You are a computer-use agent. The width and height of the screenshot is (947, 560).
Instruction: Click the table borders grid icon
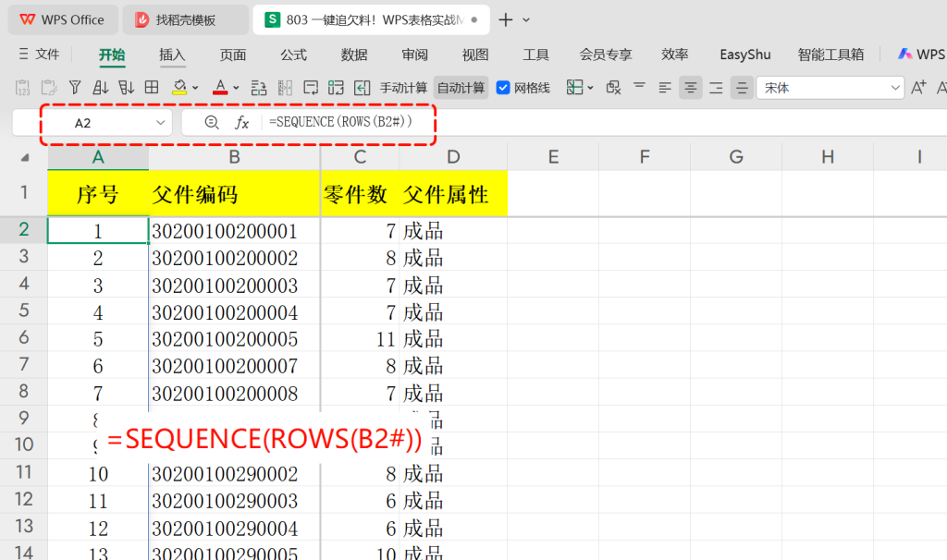pyautogui.click(x=152, y=88)
